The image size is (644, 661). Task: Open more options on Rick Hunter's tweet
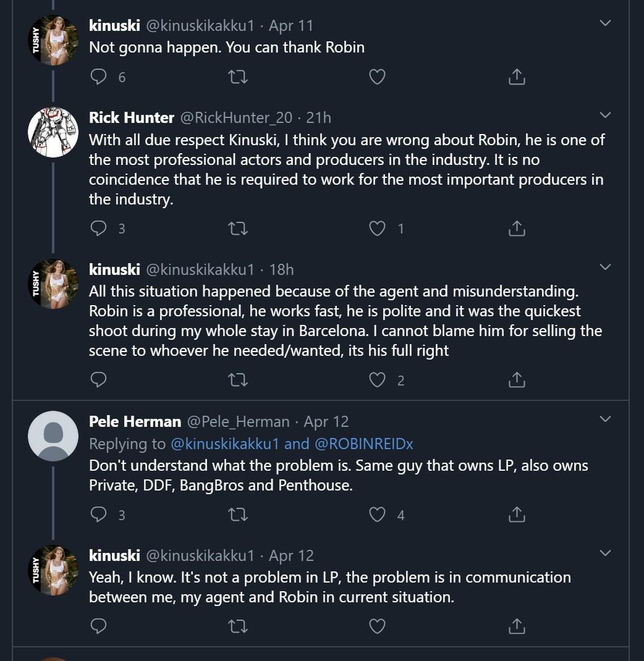[606, 116]
